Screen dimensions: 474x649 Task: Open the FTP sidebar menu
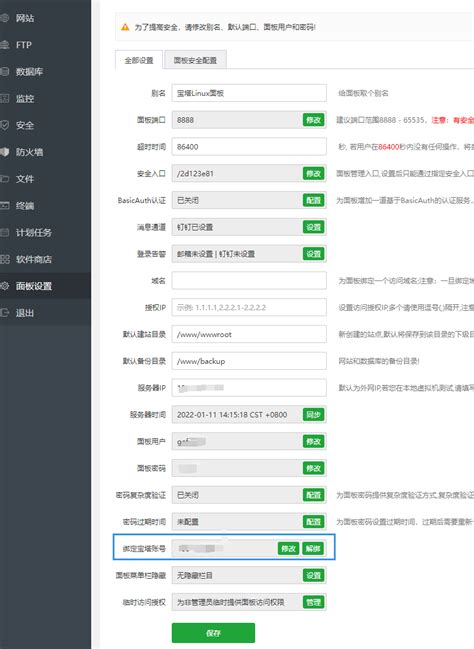[24, 45]
